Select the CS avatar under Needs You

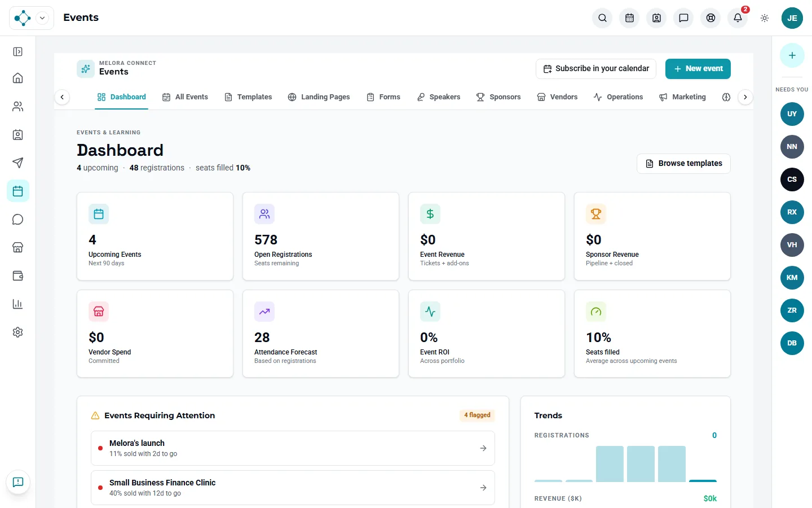tap(792, 179)
